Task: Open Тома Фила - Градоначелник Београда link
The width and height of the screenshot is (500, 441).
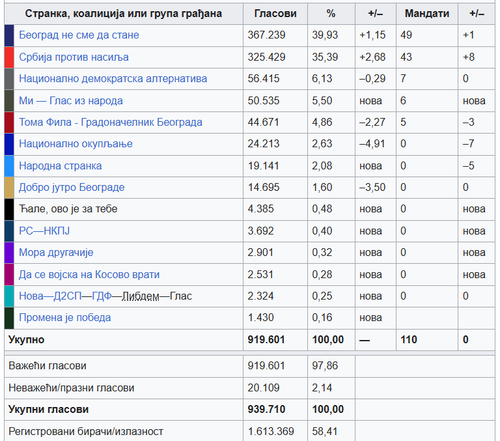Action: tap(111, 122)
